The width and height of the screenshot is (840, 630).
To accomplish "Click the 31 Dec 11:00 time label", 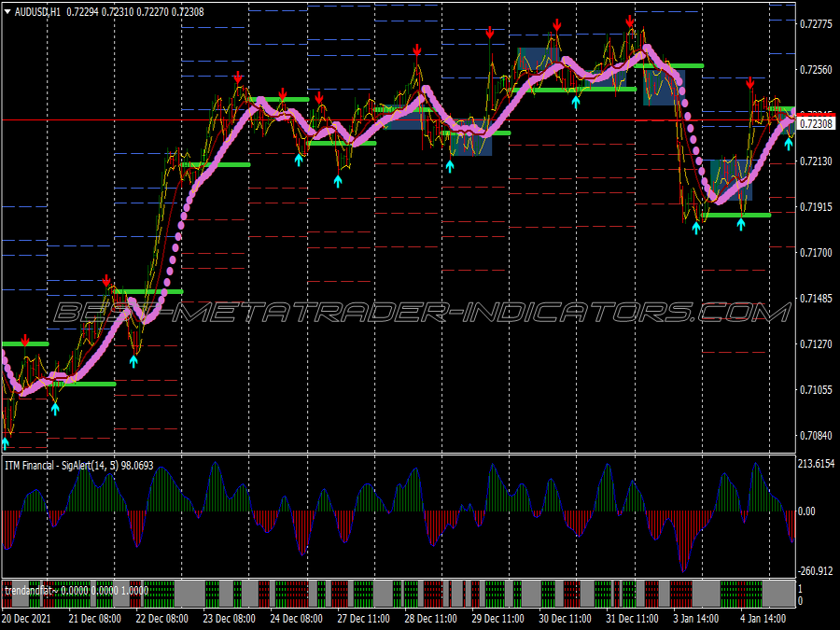I will point(632,618).
